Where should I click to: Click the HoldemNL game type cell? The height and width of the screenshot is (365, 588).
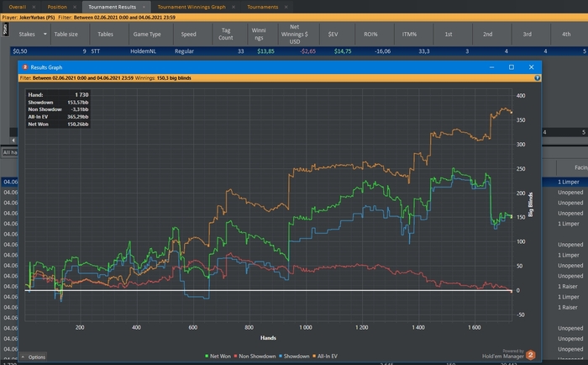click(x=143, y=51)
